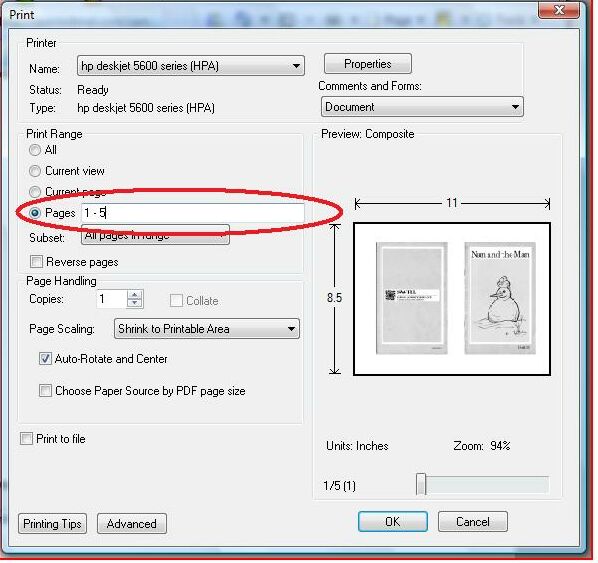The height and width of the screenshot is (563, 598).
Task: Select the Pages radio button
Action: coord(35,212)
